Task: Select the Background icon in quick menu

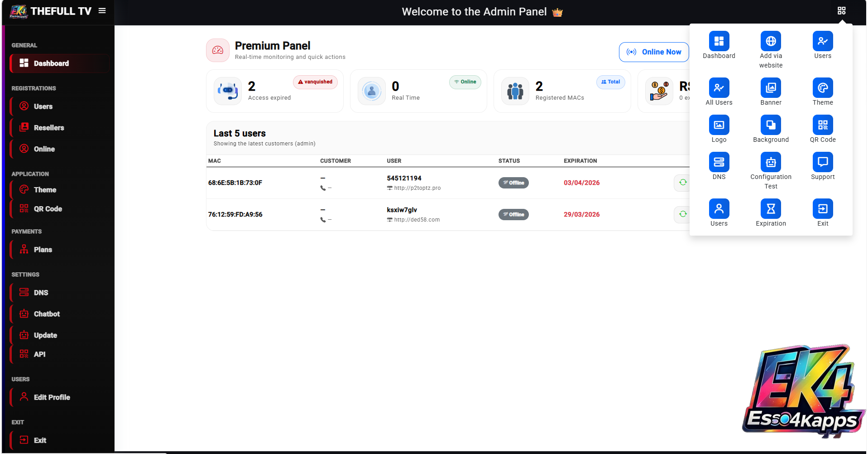Action: tap(770, 125)
